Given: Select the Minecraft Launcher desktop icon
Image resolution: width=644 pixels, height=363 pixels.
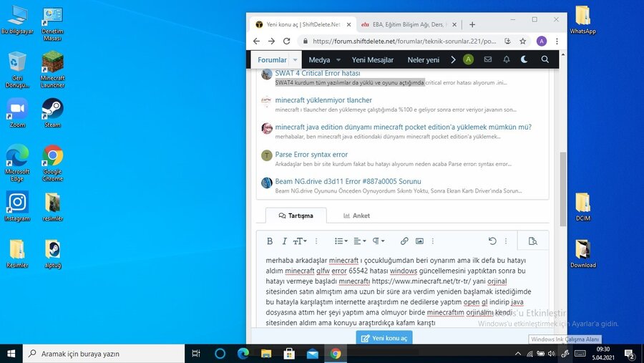Looking at the screenshot, I should click(52, 69).
